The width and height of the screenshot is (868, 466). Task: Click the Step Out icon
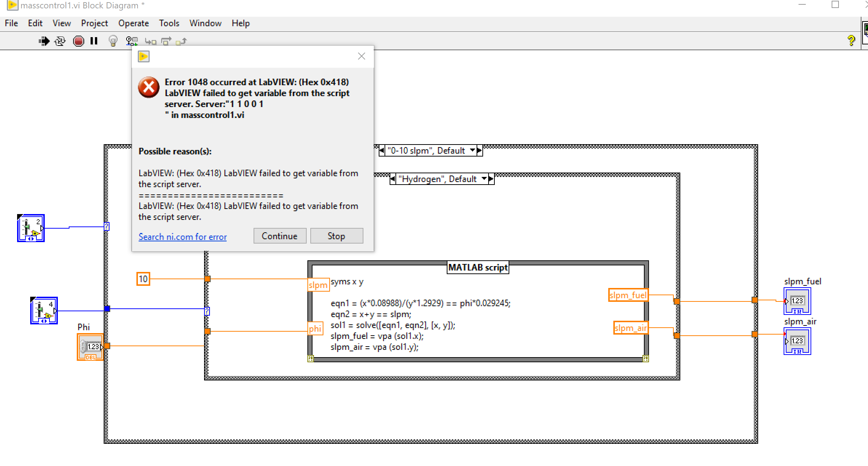click(x=181, y=41)
